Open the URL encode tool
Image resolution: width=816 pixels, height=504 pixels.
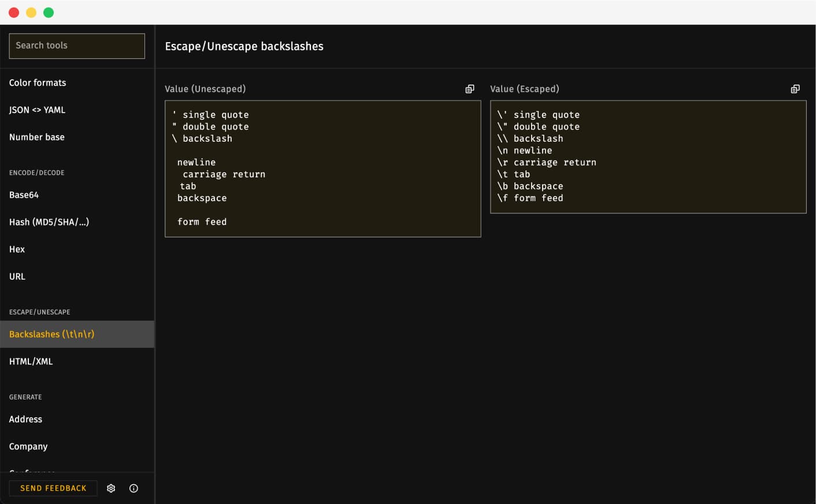[77, 276]
